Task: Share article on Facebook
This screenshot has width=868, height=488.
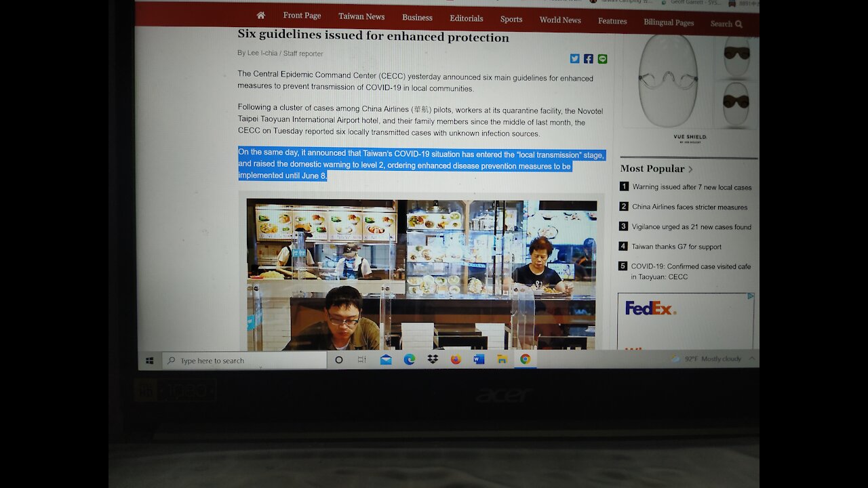Action: point(589,59)
